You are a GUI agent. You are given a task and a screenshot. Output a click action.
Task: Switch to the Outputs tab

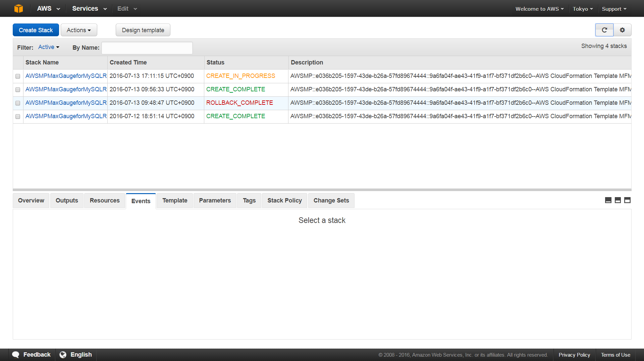(x=67, y=200)
